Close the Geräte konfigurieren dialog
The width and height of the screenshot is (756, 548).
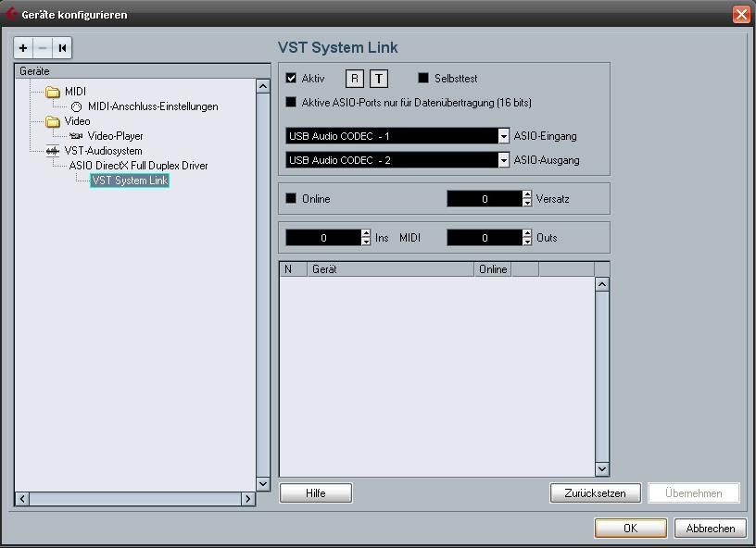pos(741,14)
